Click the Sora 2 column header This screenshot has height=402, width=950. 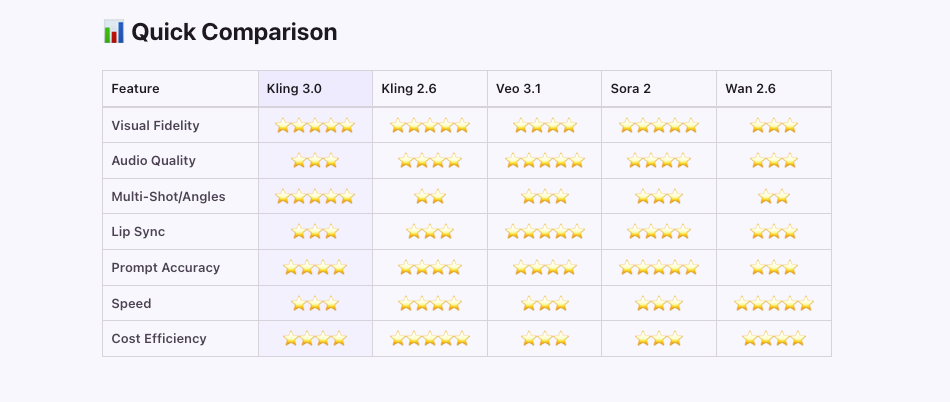[x=631, y=89]
